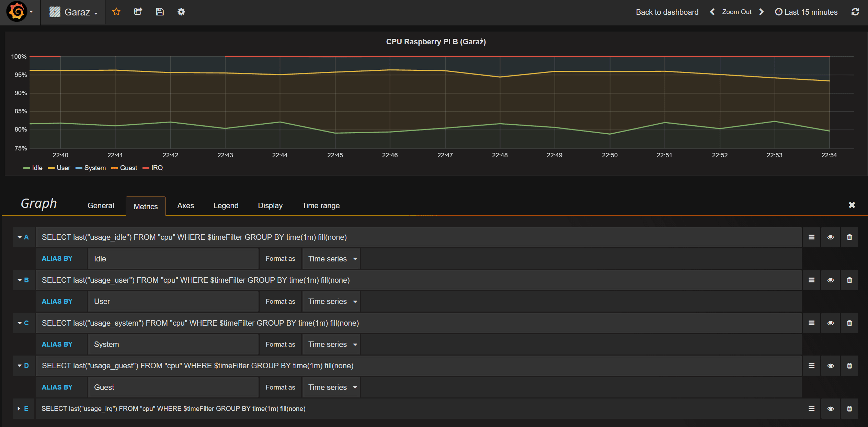Delete query B with trash icon
Screen dimensions: 868x427
[x=849, y=280]
